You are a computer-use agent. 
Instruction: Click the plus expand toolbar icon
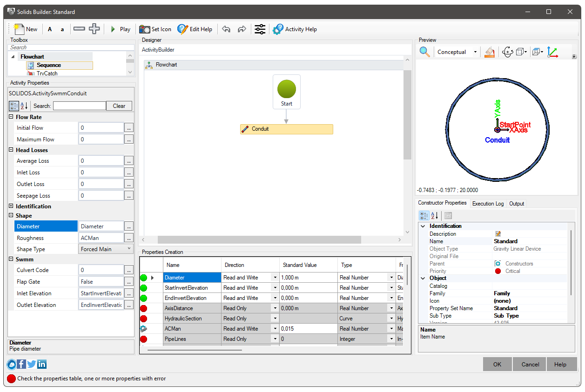pos(94,29)
